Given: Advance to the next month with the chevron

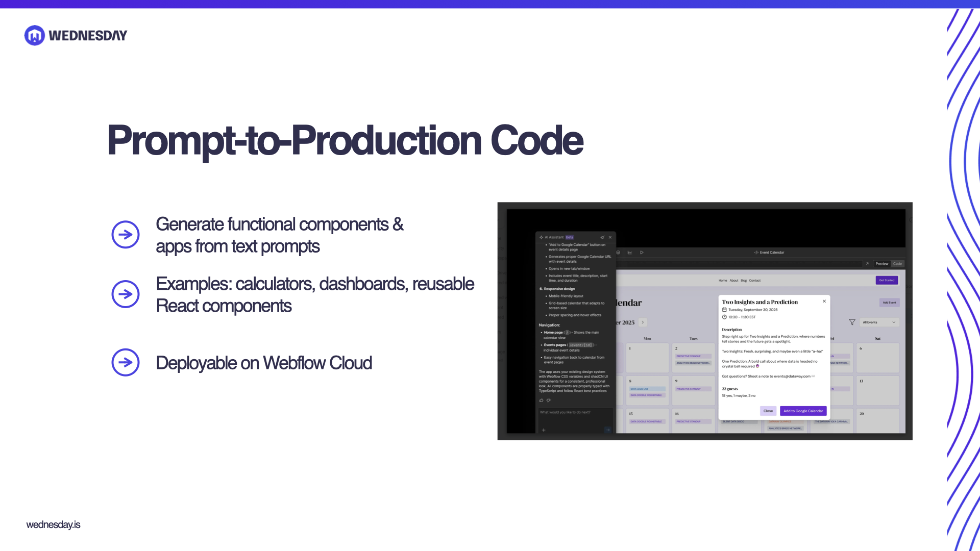Looking at the screenshot, I should coord(642,322).
